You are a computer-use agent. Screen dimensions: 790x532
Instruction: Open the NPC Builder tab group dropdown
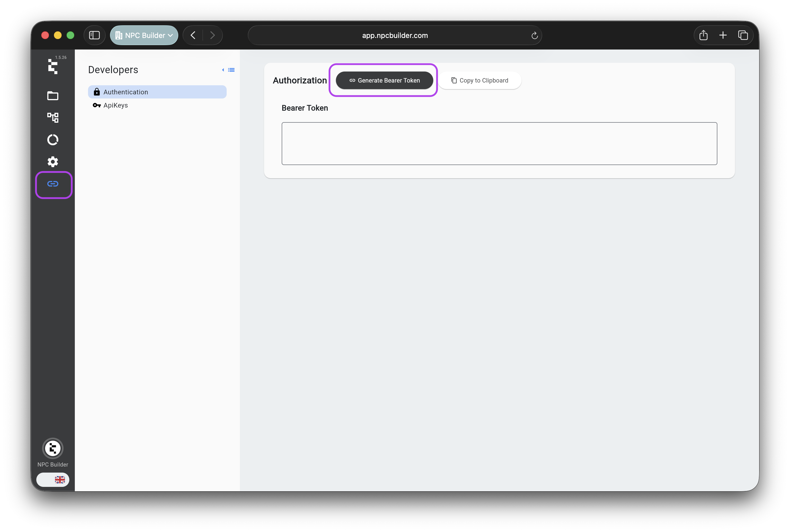pyautogui.click(x=144, y=35)
